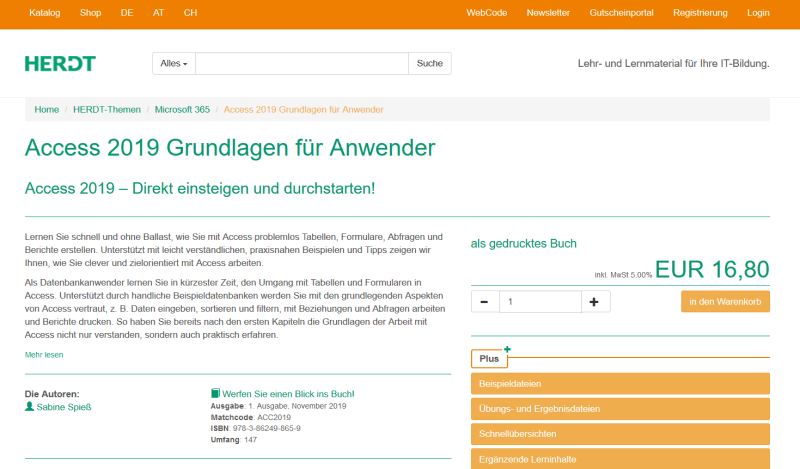The height and width of the screenshot is (469, 800).
Task: Click the tagline Lehr- und Lernmaterial für Ihre IT-Bildung
Action: coord(673,63)
